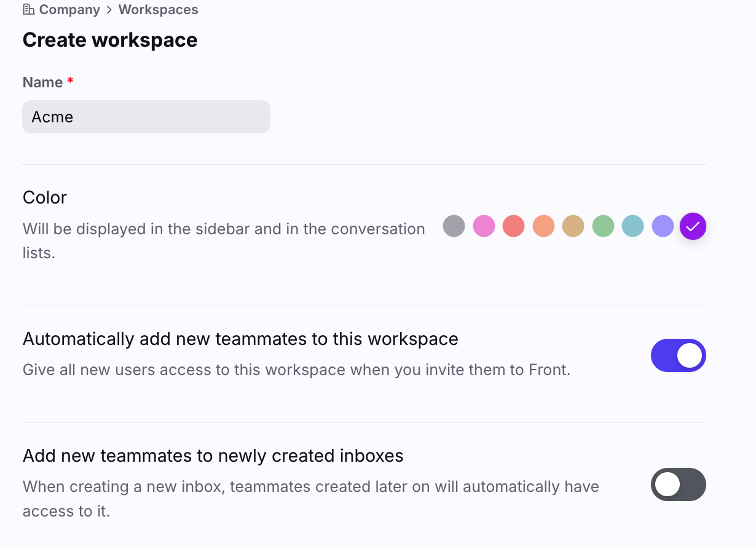Enable adding teammates to newly created inboxes
The height and width of the screenshot is (546, 756).
(x=678, y=485)
